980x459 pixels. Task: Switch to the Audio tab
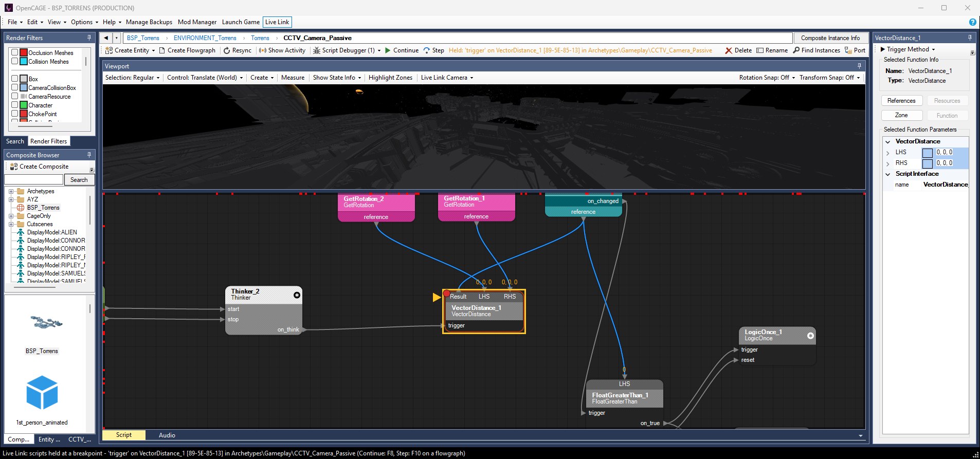[x=167, y=435]
